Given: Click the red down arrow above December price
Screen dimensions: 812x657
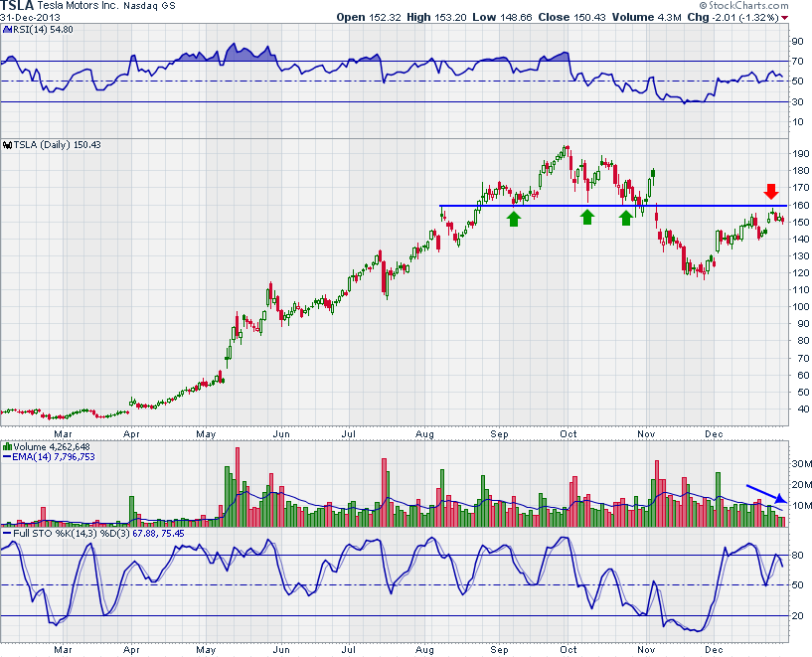Looking at the screenshot, I should pos(771,191).
